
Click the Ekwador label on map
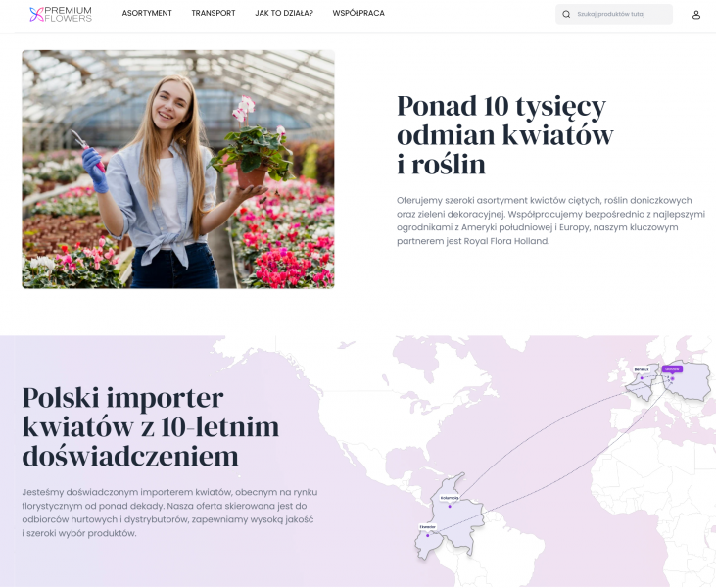coord(428,527)
